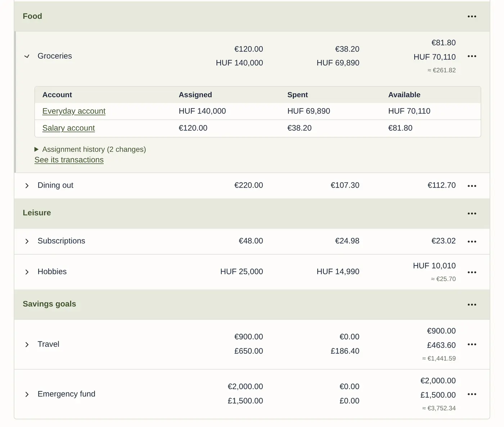Click Travel approximate total ≈ €1,441.59
Viewport: 504px width, 427px height.
click(439, 359)
